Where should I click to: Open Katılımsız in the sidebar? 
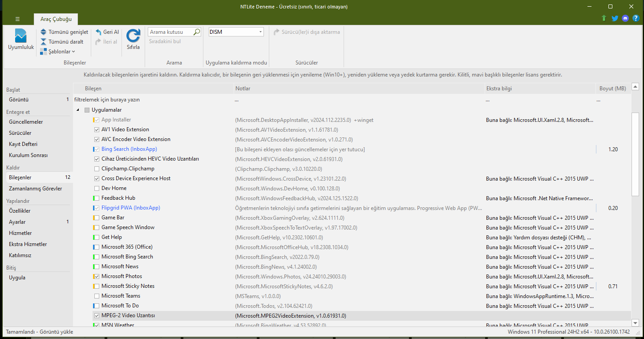[38, 255]
